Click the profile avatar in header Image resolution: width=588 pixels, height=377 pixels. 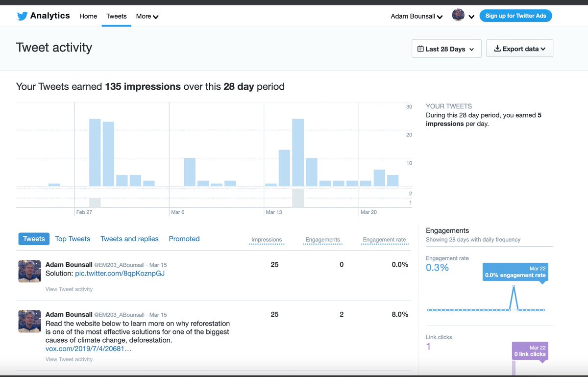point(458,15)
